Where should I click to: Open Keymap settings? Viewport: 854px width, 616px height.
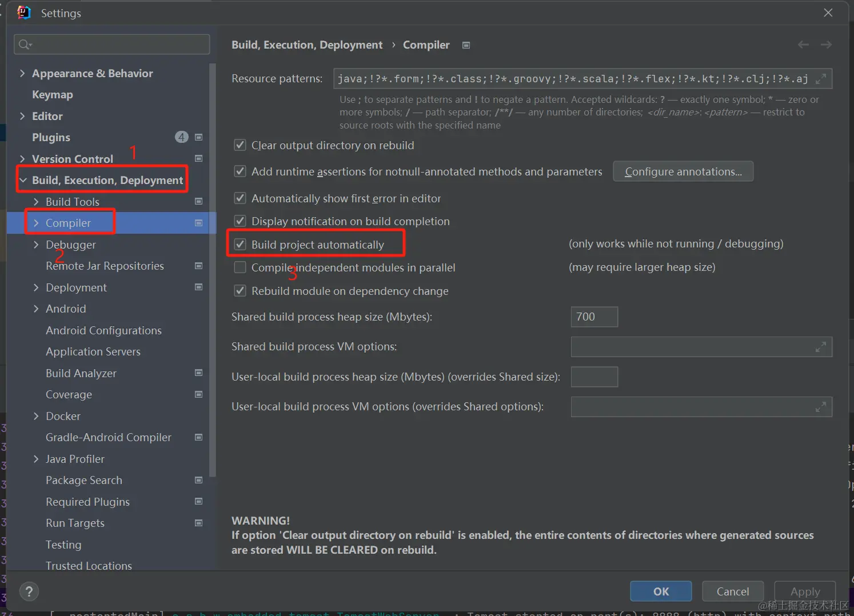coord(53,95)
